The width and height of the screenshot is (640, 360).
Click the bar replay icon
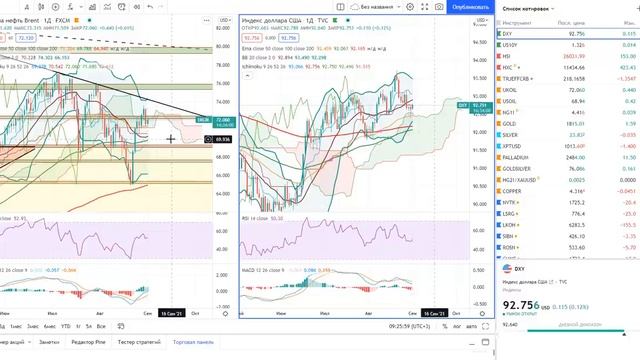point(137,7)
